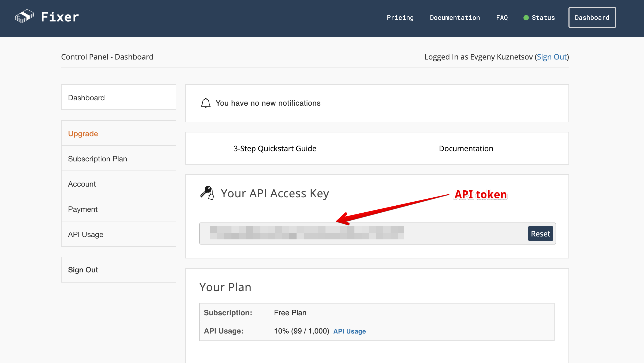Click the Sign Out link next to user name
644x363 pixels.
pos(552,57)
